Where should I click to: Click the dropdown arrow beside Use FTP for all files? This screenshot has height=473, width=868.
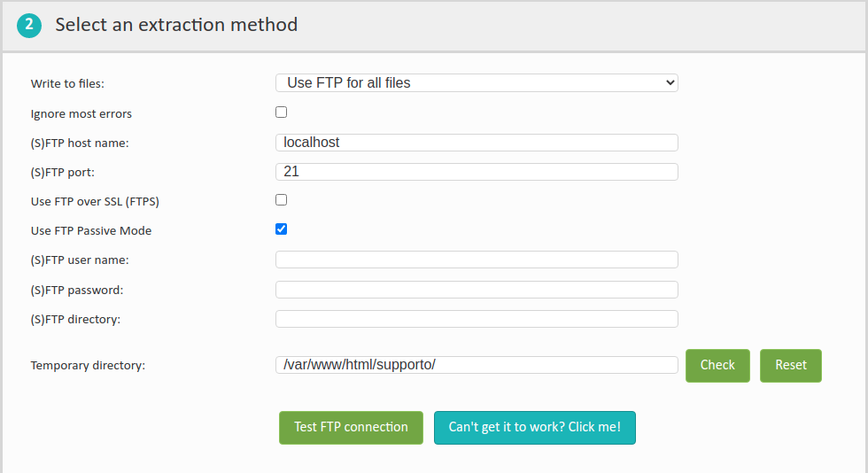pyautogui.click(x=670, y=83)
